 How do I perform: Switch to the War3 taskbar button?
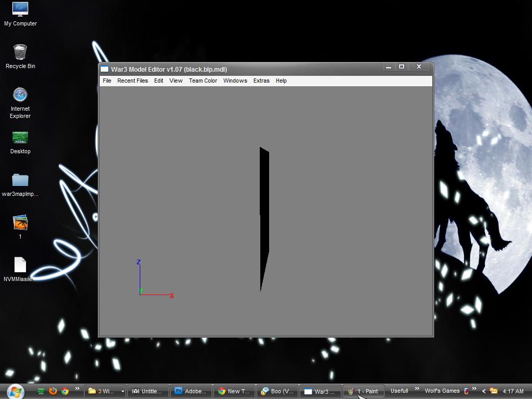coord(320,391)
